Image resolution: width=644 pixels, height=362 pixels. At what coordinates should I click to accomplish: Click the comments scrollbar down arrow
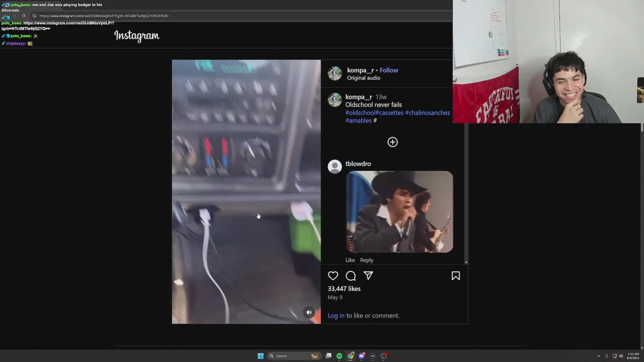point(466,262)
